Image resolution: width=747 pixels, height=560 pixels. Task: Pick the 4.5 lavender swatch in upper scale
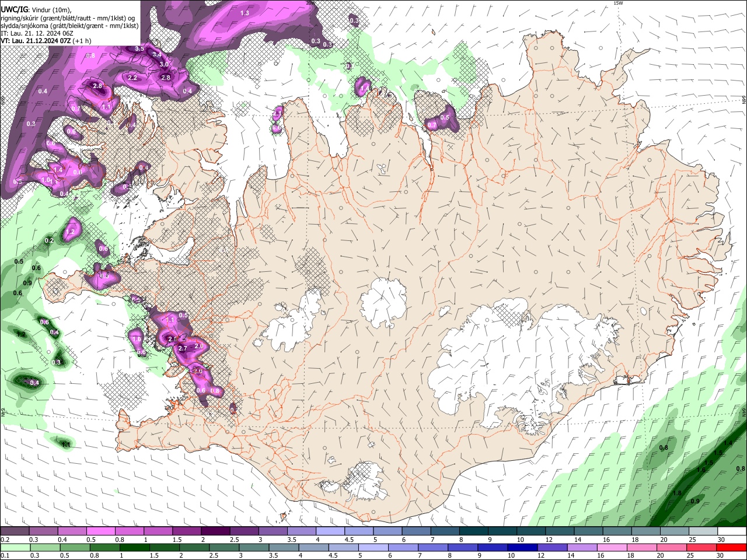pyautogui.click(x=358, y=531)
